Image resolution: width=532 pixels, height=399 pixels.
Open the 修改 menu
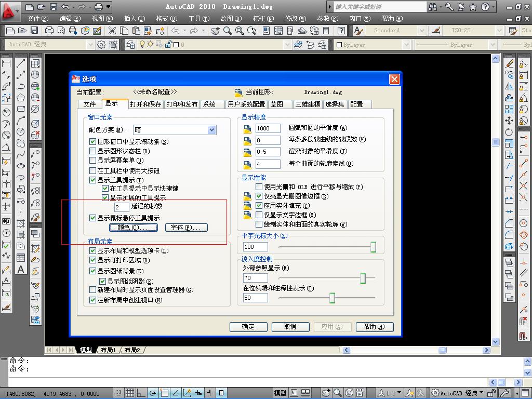tap(295, 19)
